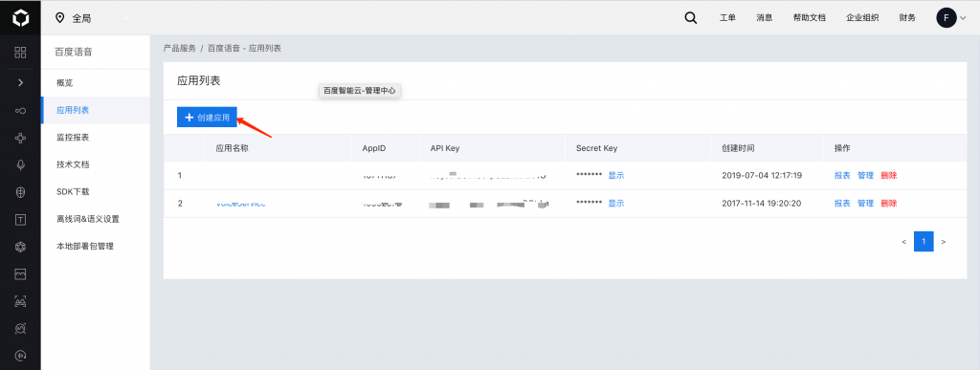This screenshot has width=980, height=370.
Task: Select SDK下载 in left menu
Action: click(73, 191)
